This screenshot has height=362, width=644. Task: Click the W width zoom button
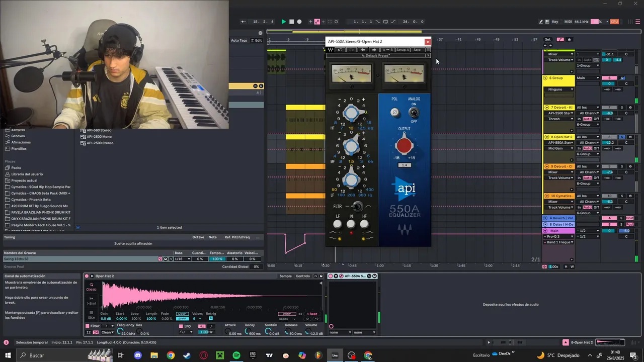pos(572,266)
